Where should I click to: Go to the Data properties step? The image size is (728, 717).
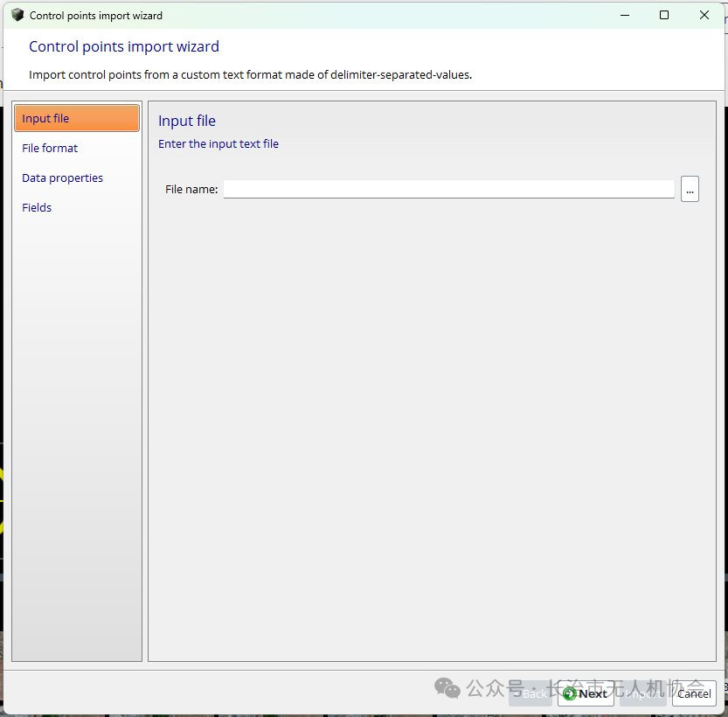click(62, 178)
